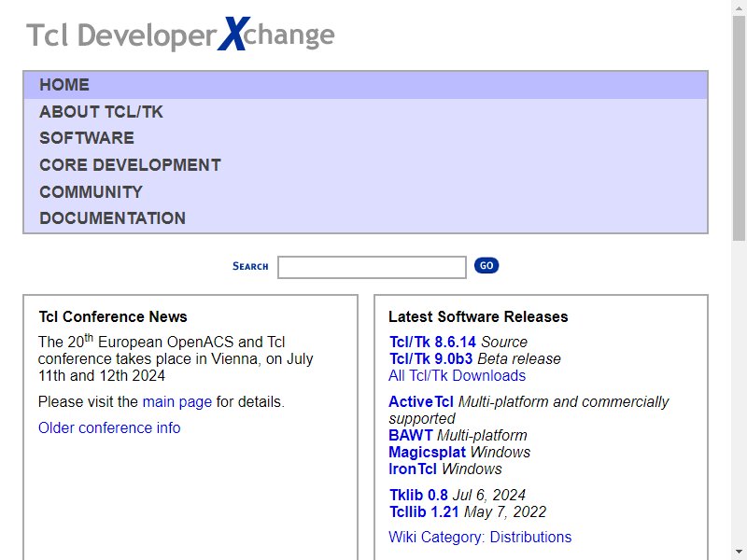Click the scrollbar down arrow
747x560 pixels.
tap(739, 553)
